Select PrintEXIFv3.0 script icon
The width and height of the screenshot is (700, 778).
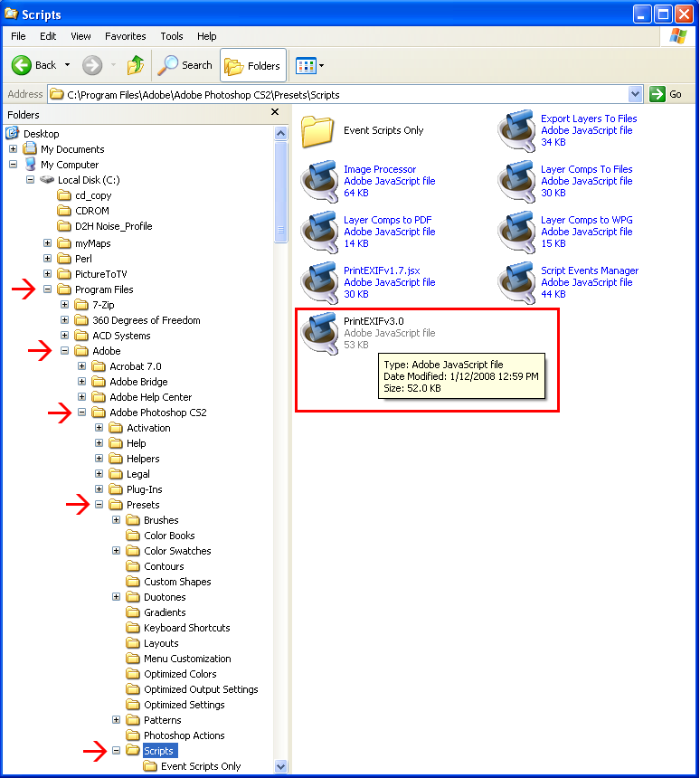coord(320,333)
